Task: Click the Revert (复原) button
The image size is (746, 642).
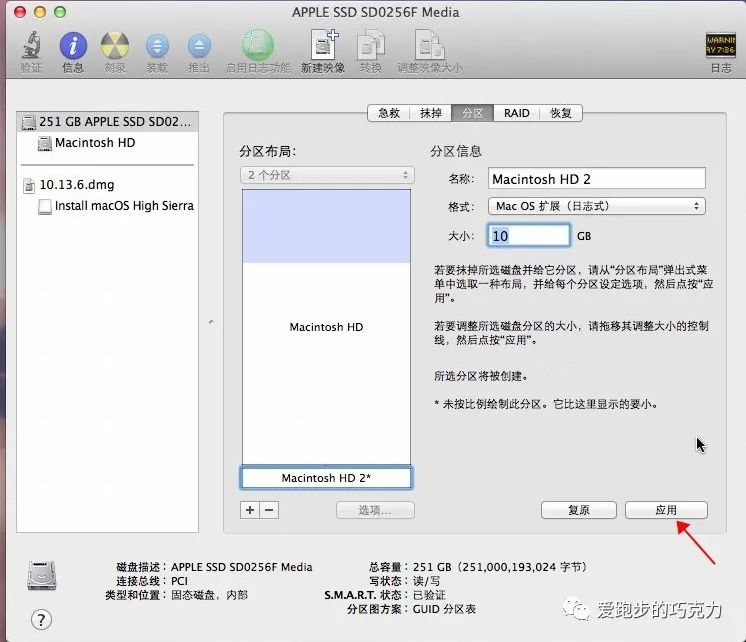Action: [579, 510]
